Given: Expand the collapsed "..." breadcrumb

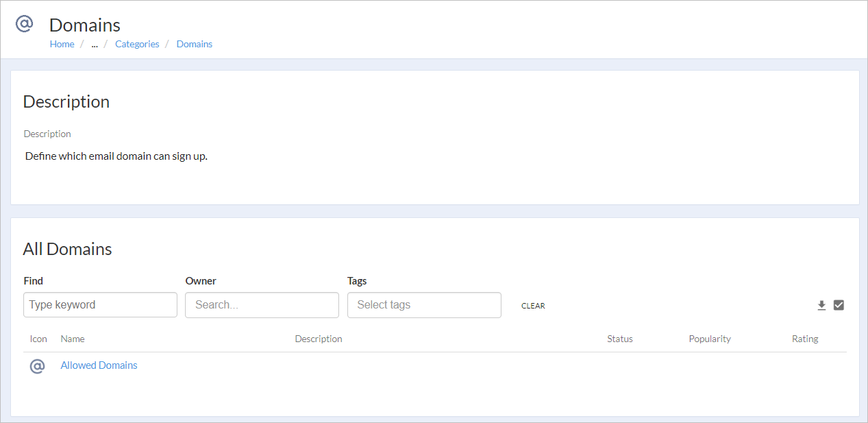Looking at the screenshot, I should point(94,44).
